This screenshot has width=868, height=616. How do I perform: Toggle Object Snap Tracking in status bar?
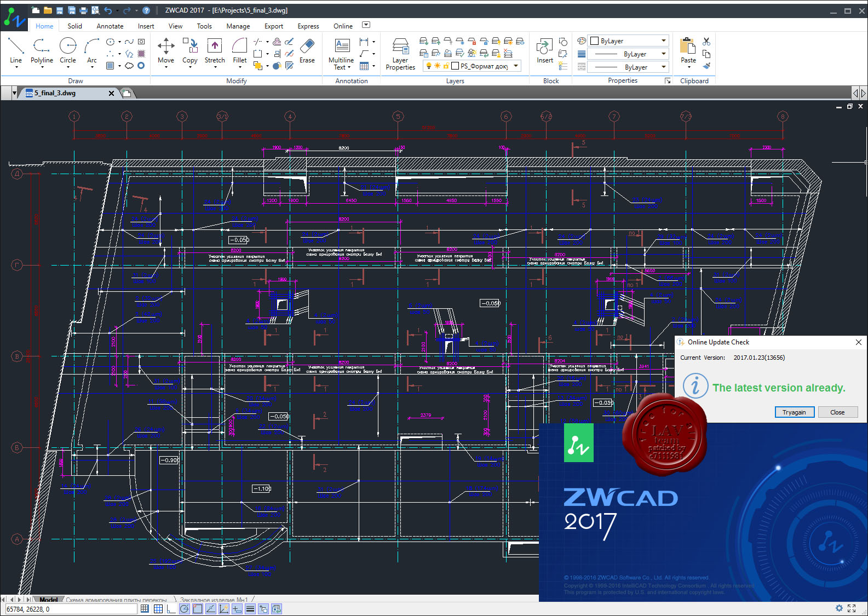click(211, 608)
